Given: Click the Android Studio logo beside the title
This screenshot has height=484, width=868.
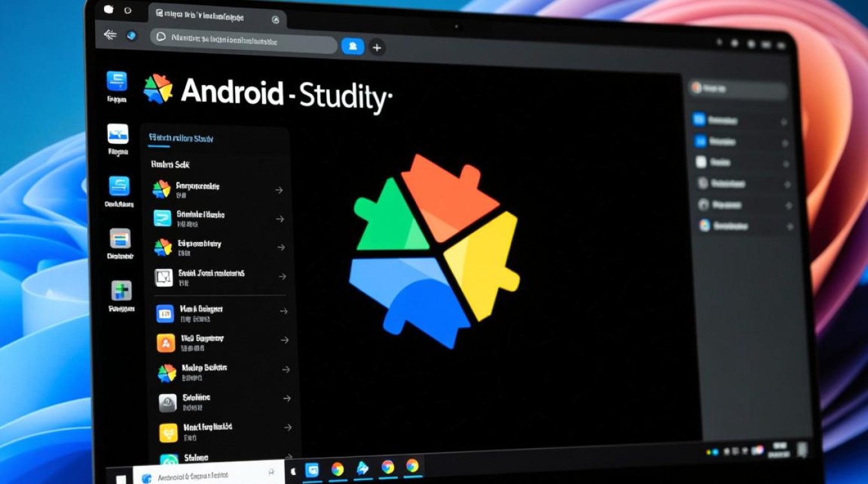Looking at the screenshot, I should [158, 89].
